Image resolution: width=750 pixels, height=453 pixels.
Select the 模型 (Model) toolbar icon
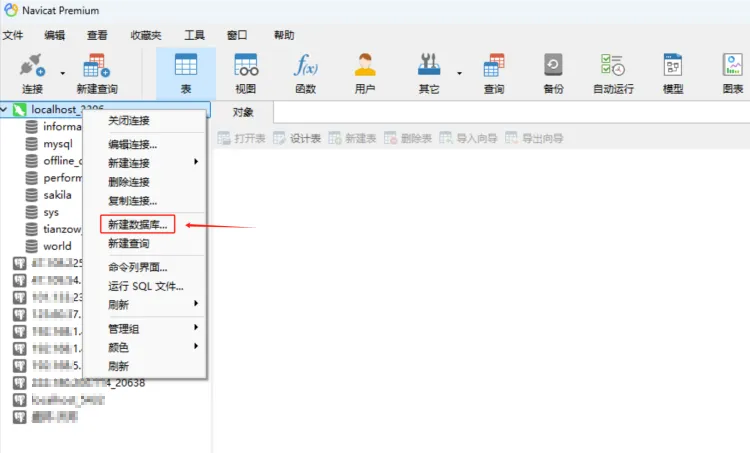point(673,73)
